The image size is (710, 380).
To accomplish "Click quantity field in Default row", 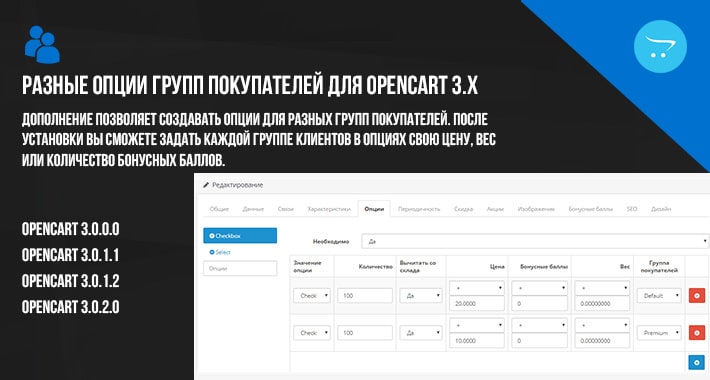I will 365,296.
